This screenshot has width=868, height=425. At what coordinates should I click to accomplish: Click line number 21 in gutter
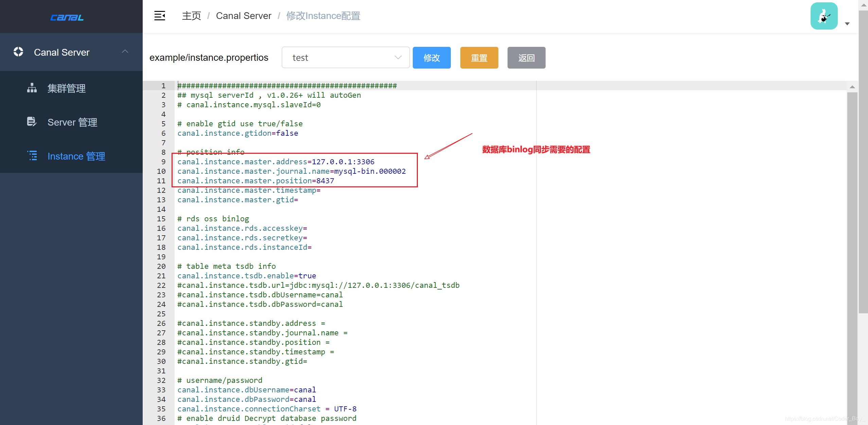[x=161, y=276]
